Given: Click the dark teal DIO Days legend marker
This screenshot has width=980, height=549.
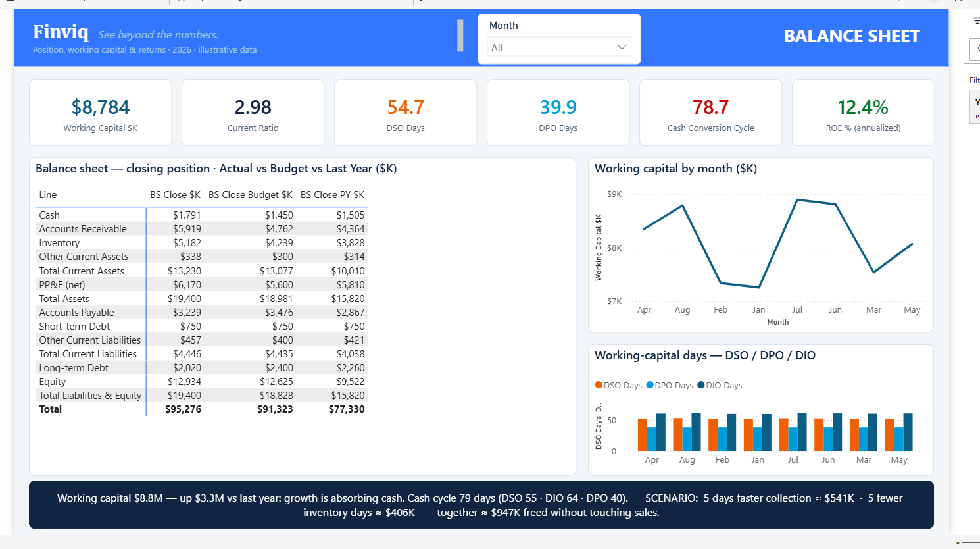Looking at the screenshot, I should (x=701, y=385).
